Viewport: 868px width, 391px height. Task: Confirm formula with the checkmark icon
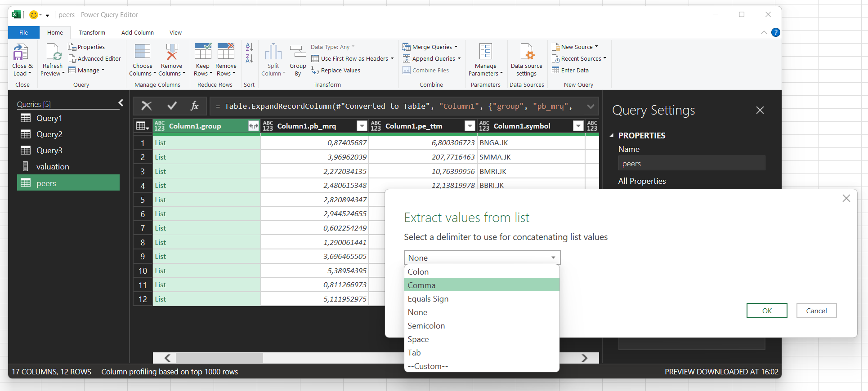[x=172, y=106]
